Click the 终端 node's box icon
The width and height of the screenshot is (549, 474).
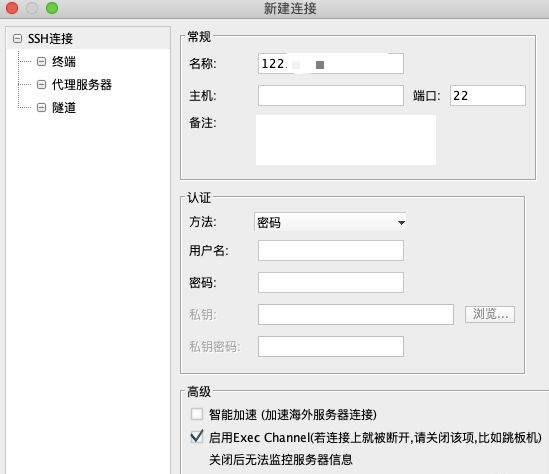41,62
